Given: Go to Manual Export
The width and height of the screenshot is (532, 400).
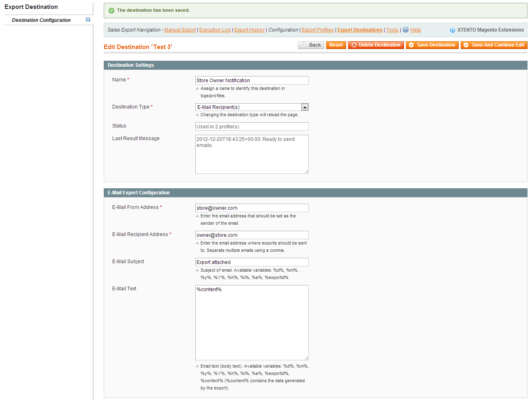Looking at the screenshot, I should [x=180, y=30].
